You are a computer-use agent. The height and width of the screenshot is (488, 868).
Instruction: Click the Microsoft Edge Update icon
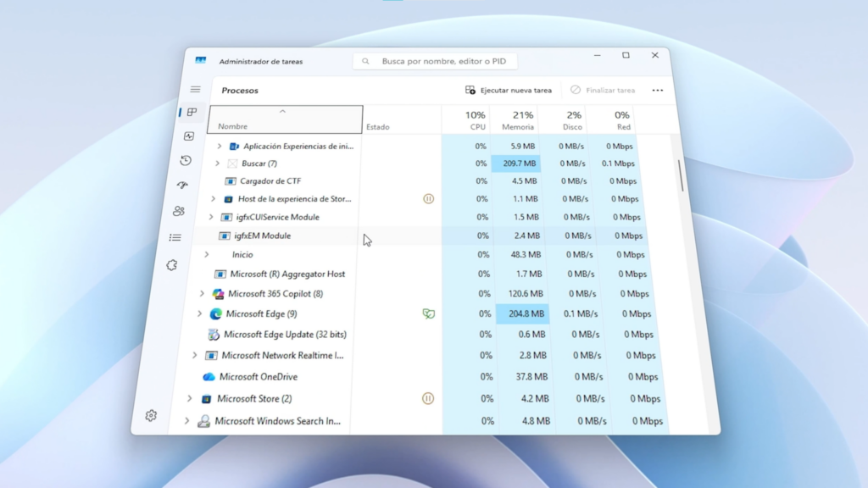click(x=213, y=334)
